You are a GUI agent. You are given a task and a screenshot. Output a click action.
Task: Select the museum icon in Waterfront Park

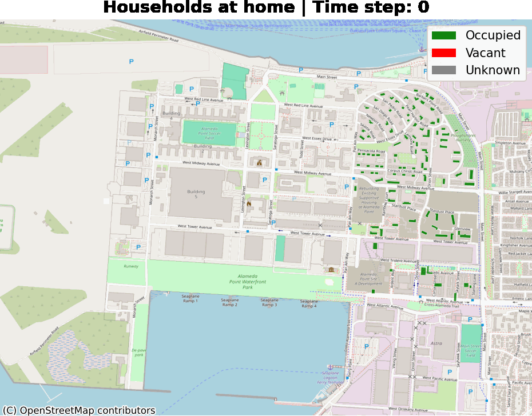[x=331, y=270]
